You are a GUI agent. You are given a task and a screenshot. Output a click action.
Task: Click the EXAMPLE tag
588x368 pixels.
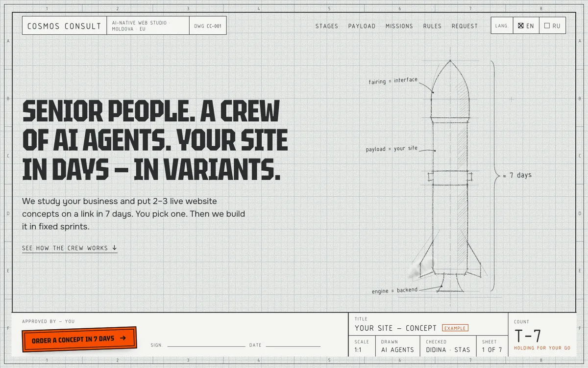pyautogui.click(x=455, y=328)
